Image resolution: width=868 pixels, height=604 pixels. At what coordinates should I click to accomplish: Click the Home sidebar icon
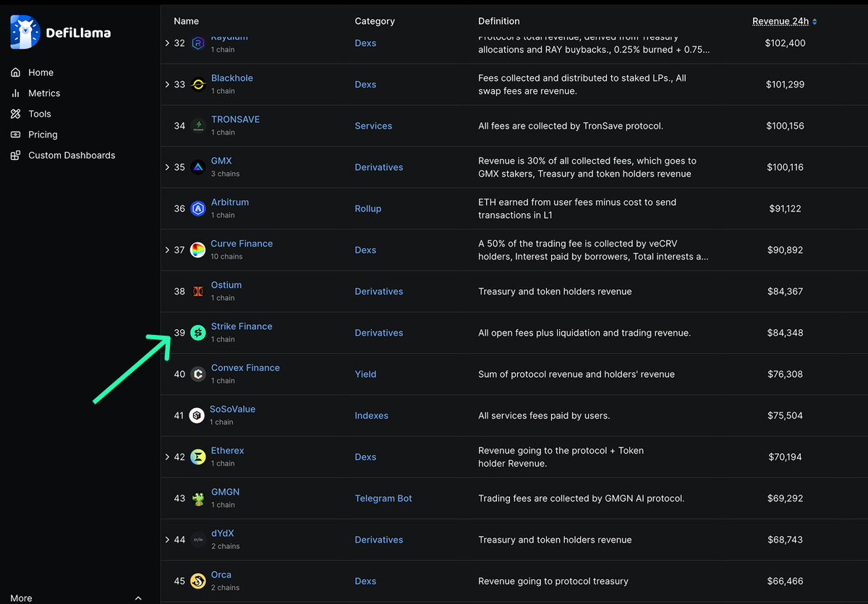[16, 72]
